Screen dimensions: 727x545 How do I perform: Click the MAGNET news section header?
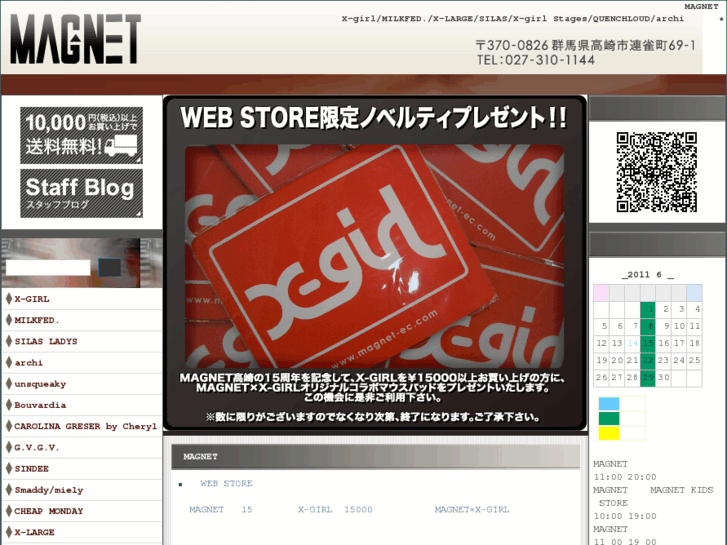click(375, 457)
